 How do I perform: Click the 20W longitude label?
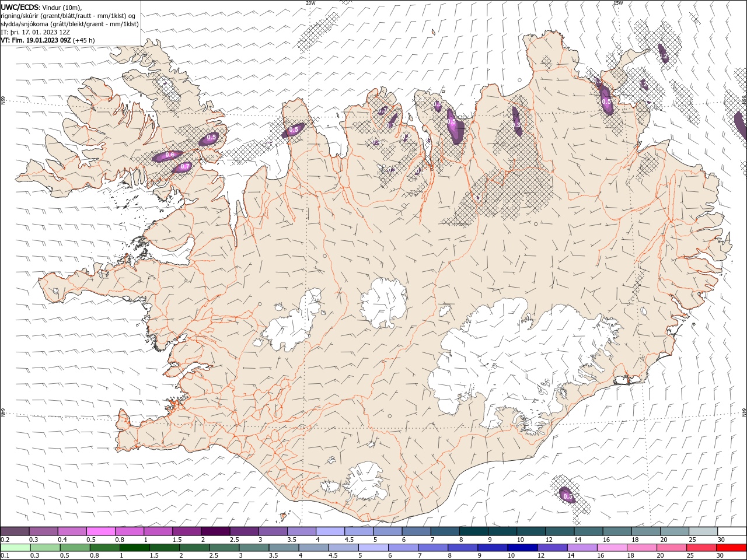(310, 3)
